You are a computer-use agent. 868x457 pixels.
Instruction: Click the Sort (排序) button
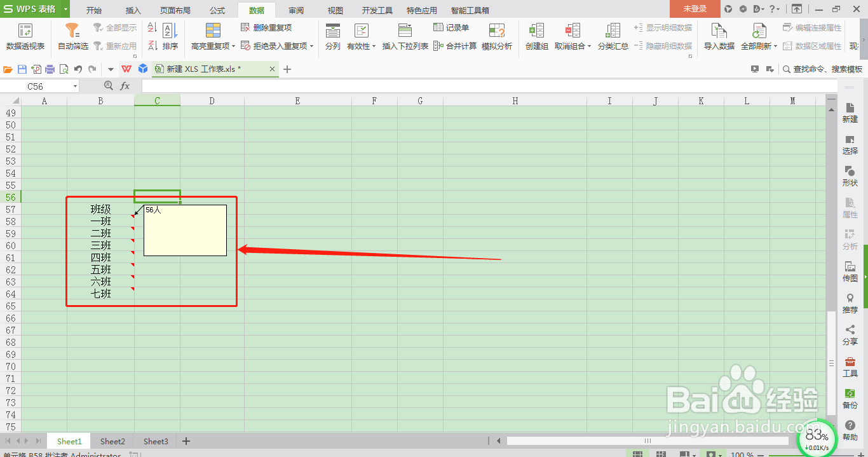tap(170, 37)
